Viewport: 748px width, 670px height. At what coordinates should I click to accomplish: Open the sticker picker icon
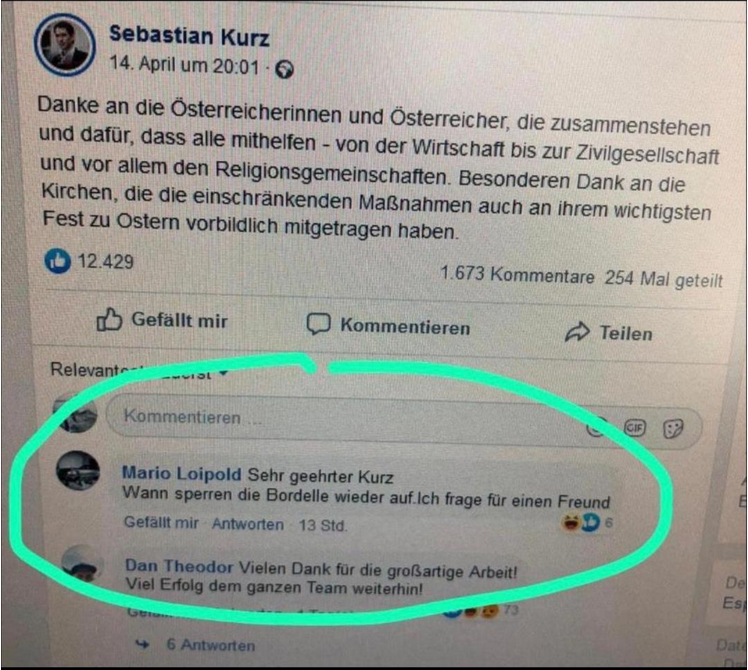click(x=673, y=429)
